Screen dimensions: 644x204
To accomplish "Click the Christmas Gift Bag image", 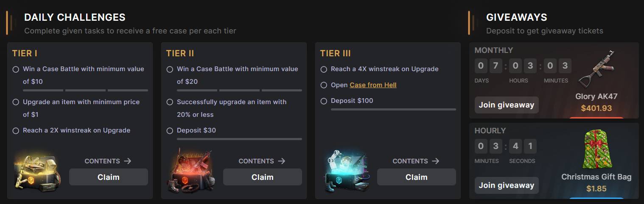I will (x=596, y=150).
